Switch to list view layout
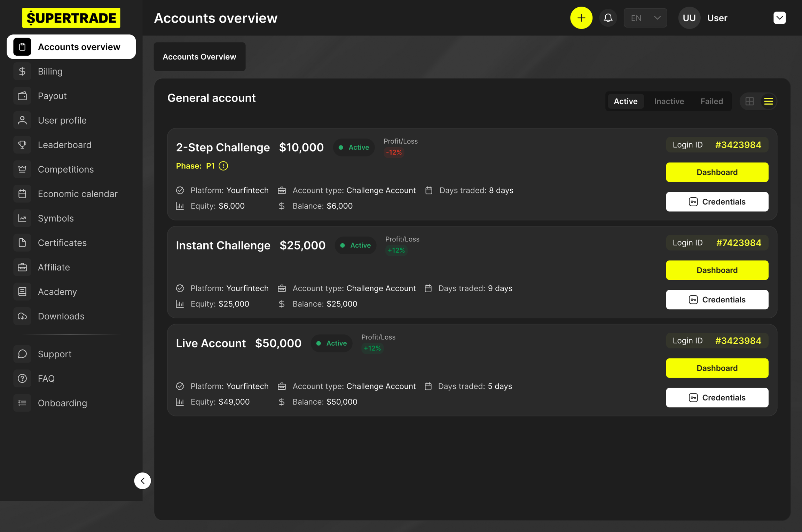This screenshot has width=802, height=532. pyautogui.click(x=768, y=101)
